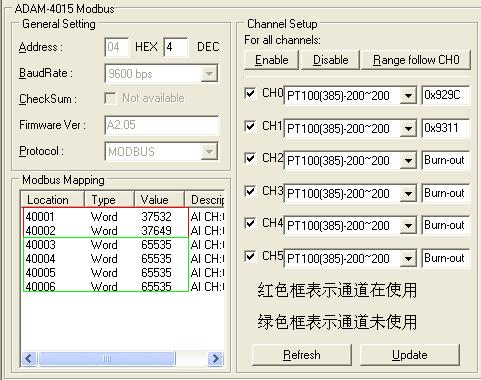481x380 pixels.
Task: Toggle the CH4 channel checkbox
Action: pos(250,223)
